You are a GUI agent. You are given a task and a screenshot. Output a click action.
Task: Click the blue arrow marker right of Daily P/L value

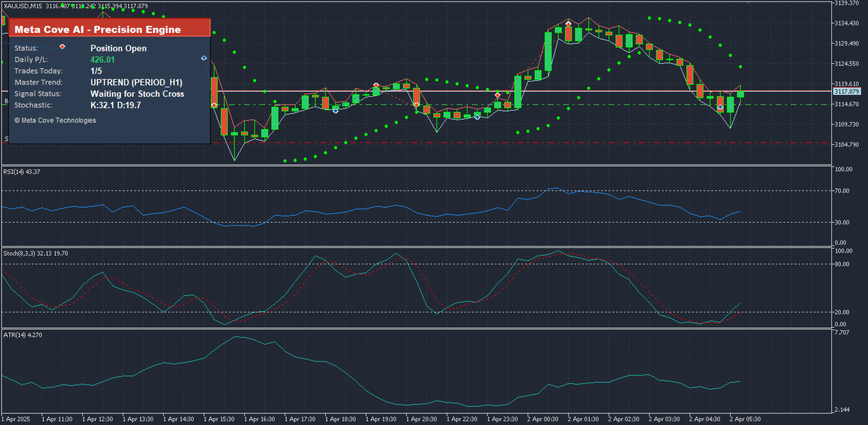[x=204, y=58]
